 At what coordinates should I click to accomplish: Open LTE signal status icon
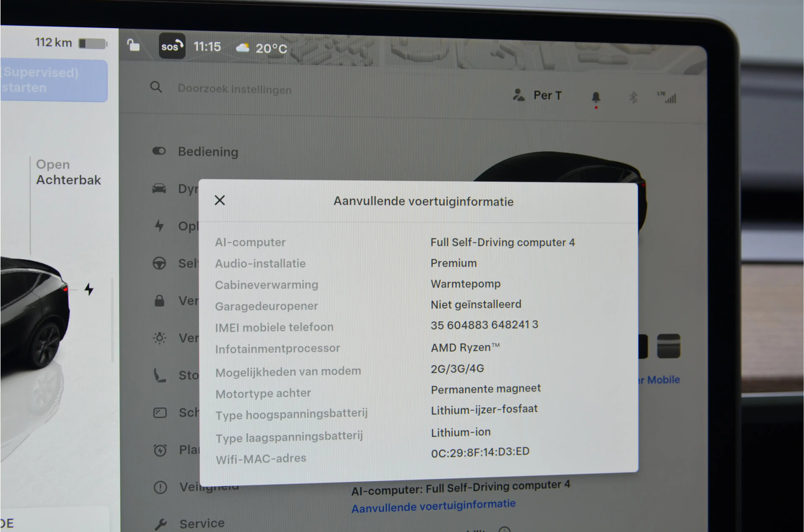[667, 97]
